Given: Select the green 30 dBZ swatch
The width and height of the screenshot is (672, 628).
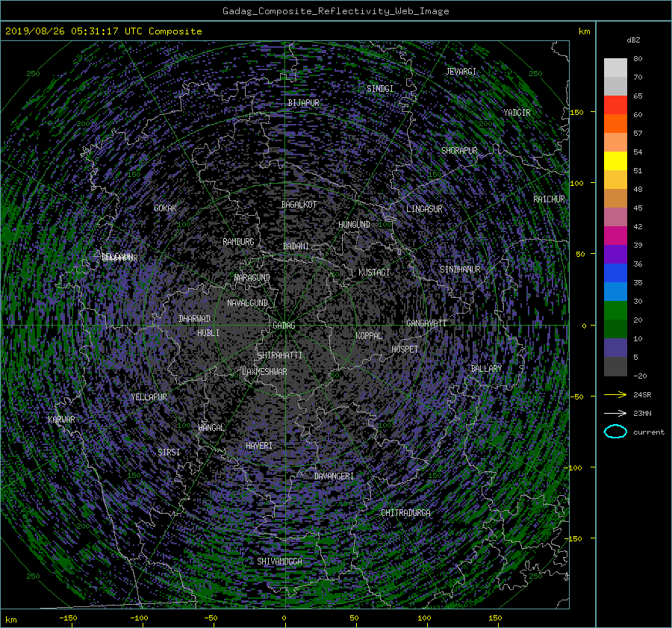Looking at the screenshot, I should pos(615,310).
